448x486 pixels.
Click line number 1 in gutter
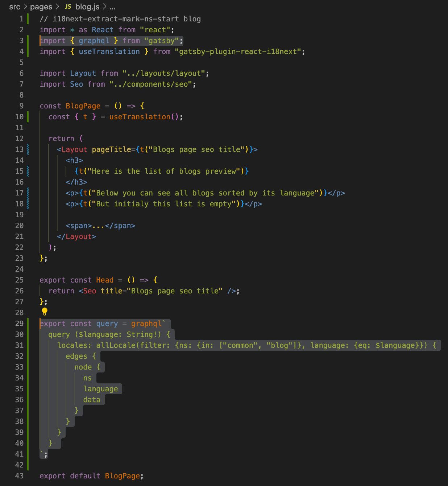pyautogui.click(x=21, y=19)
